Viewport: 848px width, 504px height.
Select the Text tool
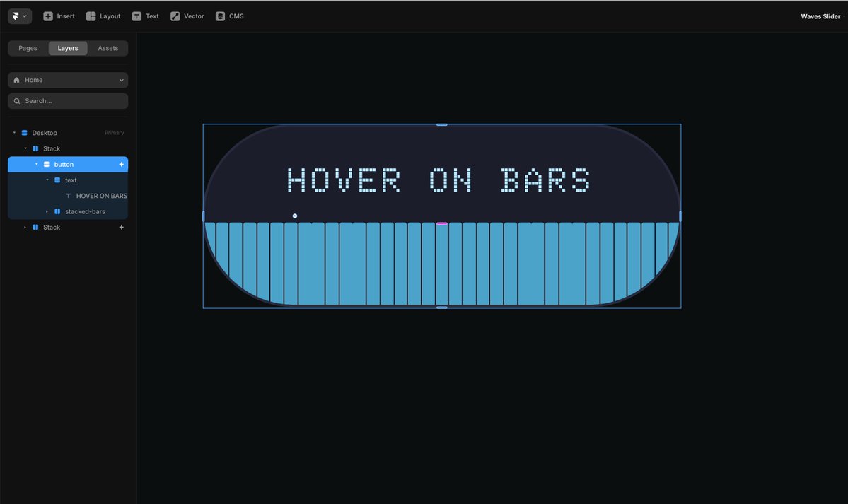click(146, 16)
